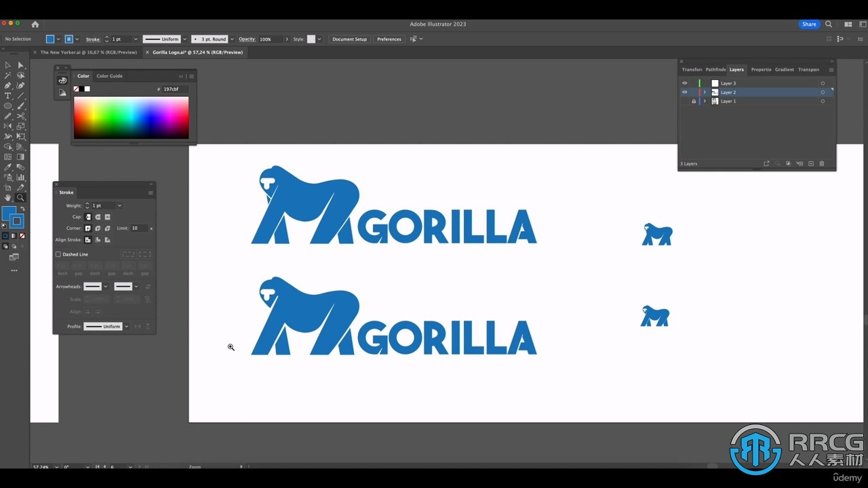Select the Column Graph tool

click(20, 178)
